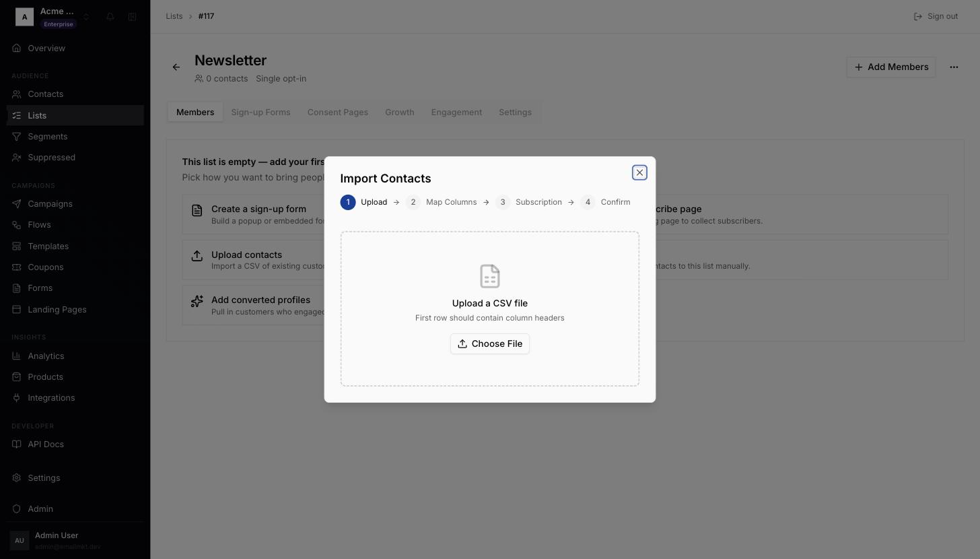Switch to the list Settings tab
Image resolution: width=980 pixels, height=559 pixels.
click(515, 112)
